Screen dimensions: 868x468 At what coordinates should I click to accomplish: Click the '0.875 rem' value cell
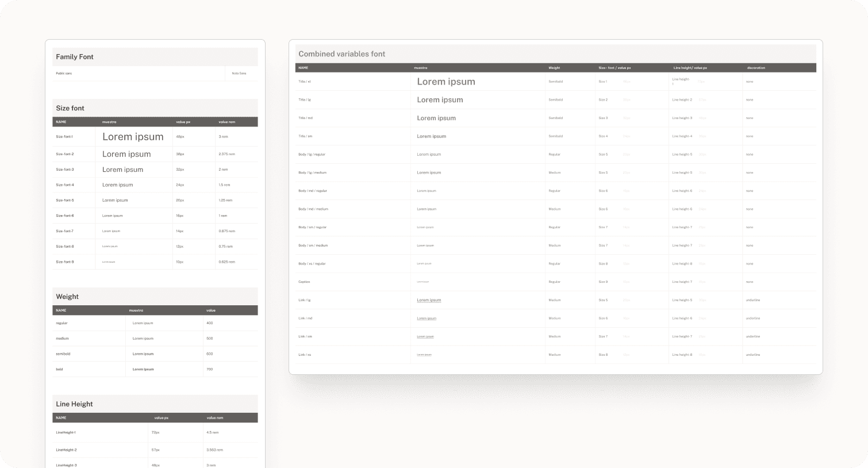(x=227, y=231)
